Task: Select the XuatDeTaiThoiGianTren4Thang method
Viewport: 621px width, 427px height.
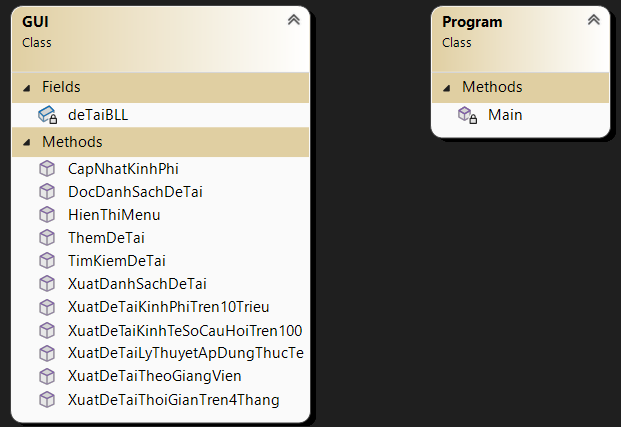Action: click(173, 400)
